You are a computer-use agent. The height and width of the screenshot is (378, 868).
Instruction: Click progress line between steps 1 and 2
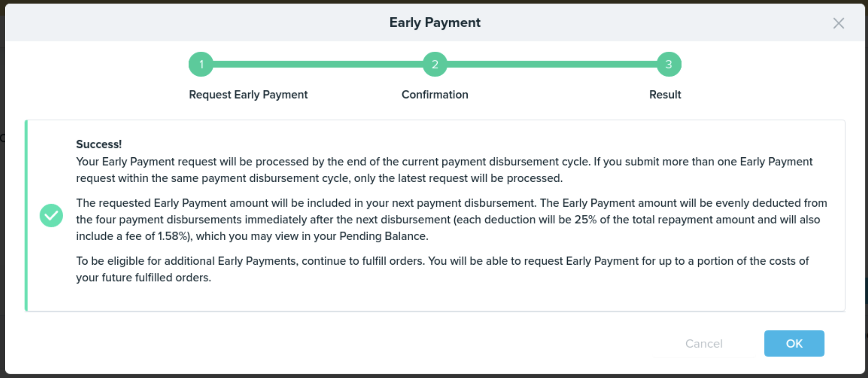coord(318,64)
